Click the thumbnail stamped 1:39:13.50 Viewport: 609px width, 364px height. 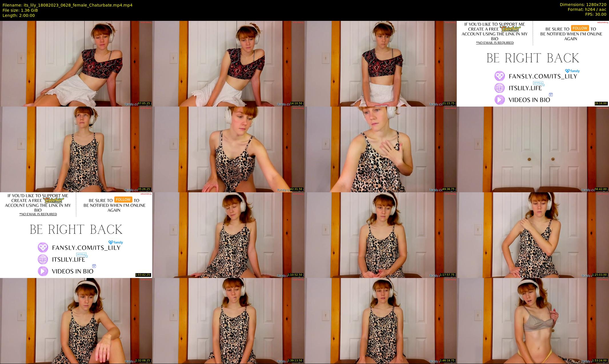(x=228, y=321)
